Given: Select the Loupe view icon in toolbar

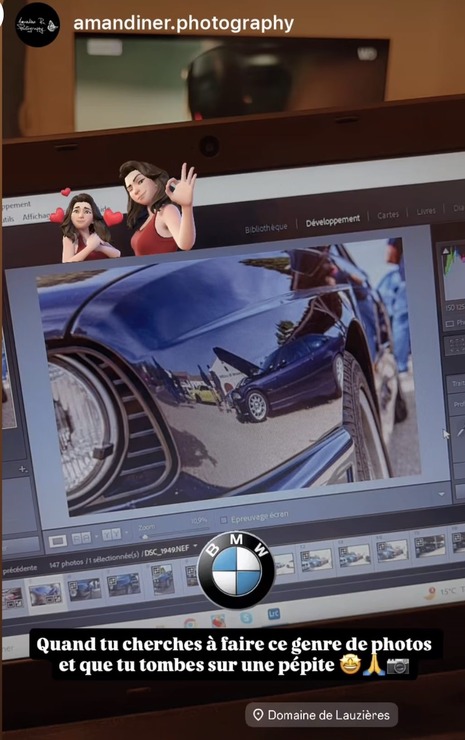Looking at the screenshot, I should [58, 541].
